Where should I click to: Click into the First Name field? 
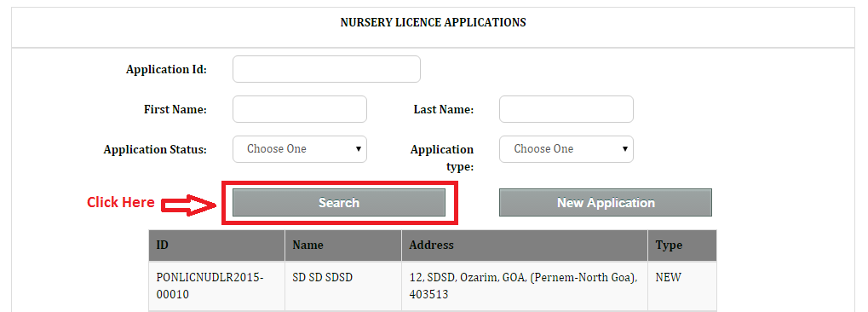tap(300, 109)
